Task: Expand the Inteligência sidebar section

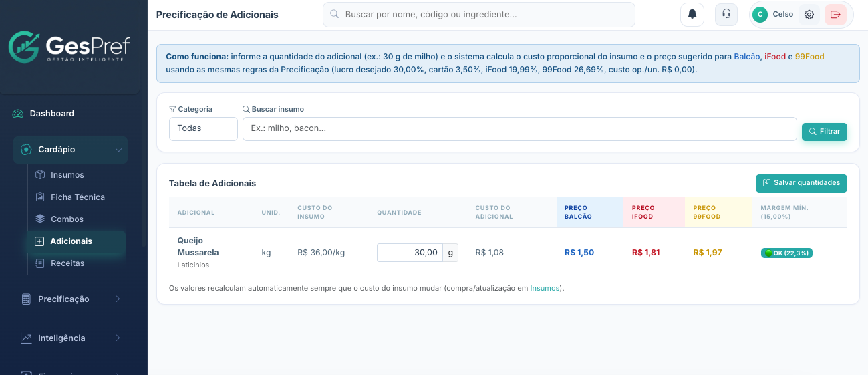Action: [x=70, y=338]
